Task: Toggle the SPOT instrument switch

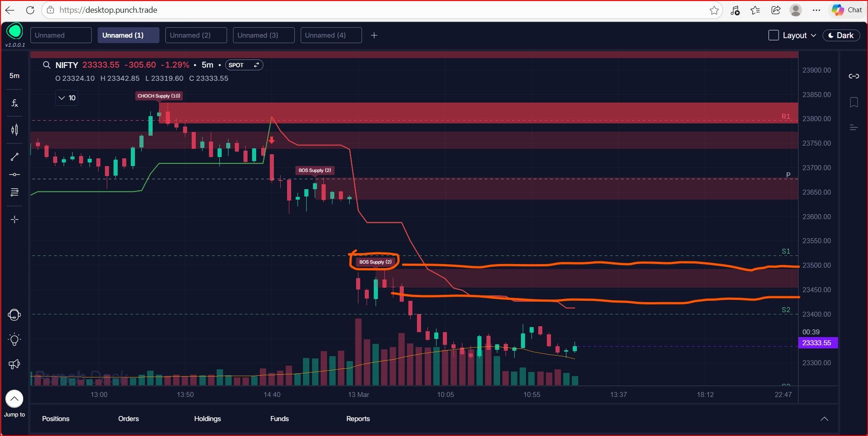Action: point(244,65)
